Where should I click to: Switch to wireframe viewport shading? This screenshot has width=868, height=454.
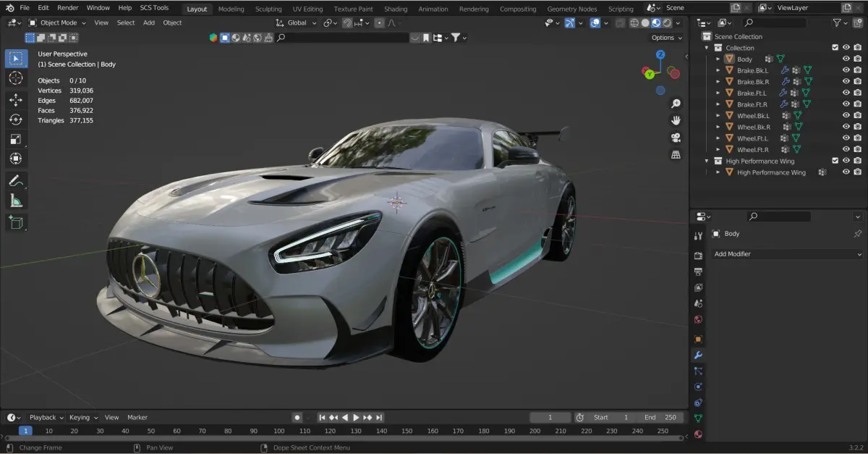tap(634, 22)
